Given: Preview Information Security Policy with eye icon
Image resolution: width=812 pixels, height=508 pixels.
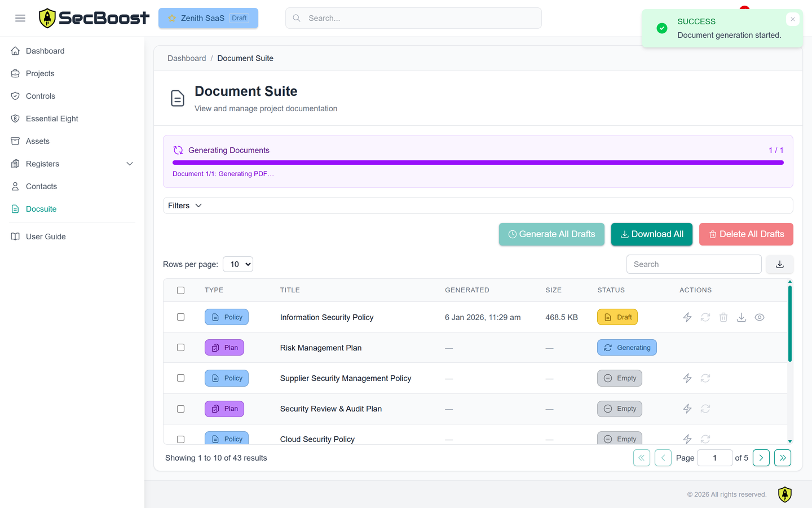Looking at the screenshot, I should 759,317.
